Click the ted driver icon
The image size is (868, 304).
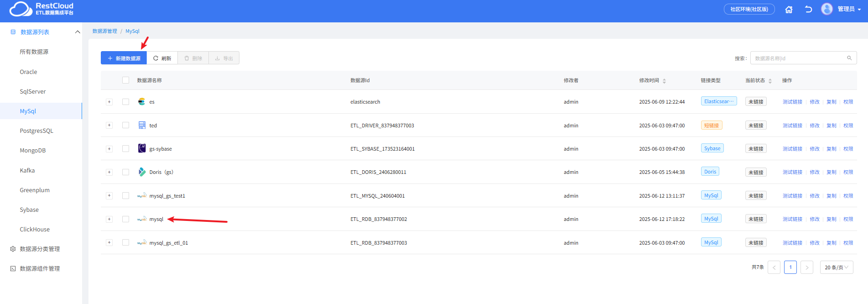pos(142,125)
